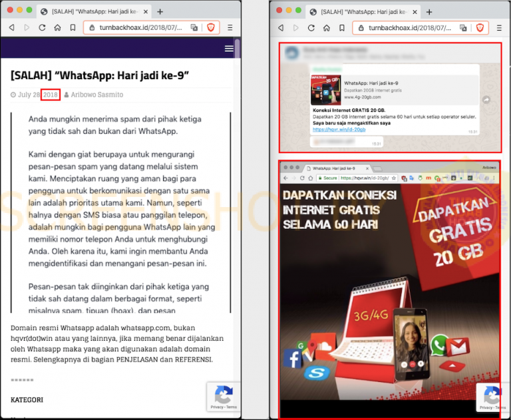Viewport: 511px width, 420px height.
Task: Click translate icon in left window address bar
Action: (x=194, y=28)
